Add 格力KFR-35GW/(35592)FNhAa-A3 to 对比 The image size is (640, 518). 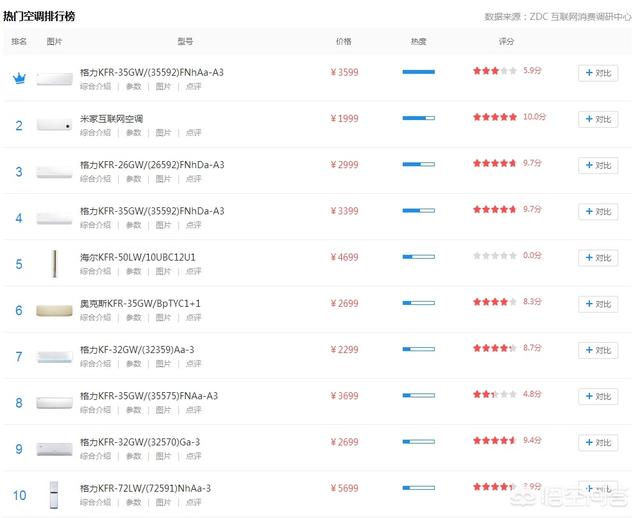[598, 73]
